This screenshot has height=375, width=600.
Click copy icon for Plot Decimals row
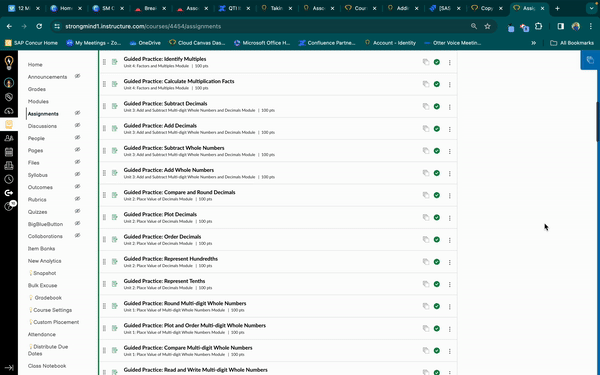click(426, 217)
